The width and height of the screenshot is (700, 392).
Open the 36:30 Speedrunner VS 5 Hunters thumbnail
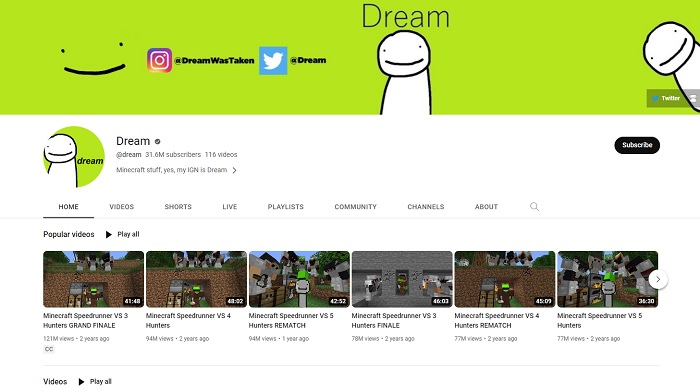[x=607, y=279]
